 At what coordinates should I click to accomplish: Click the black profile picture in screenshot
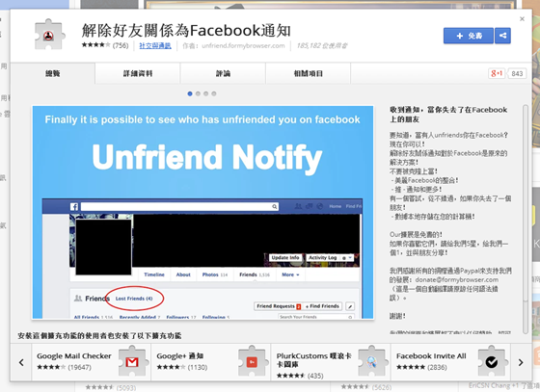pyautogui.click(x=103, y=247)
